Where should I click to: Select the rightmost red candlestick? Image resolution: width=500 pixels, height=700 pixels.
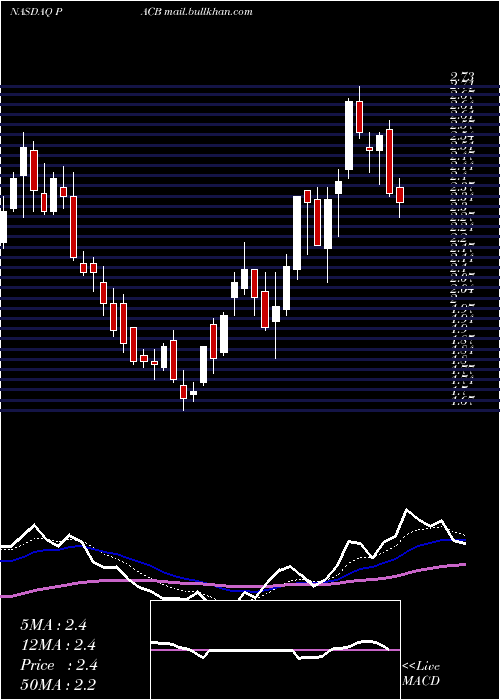pyautogui.click(x=400, y=195)
